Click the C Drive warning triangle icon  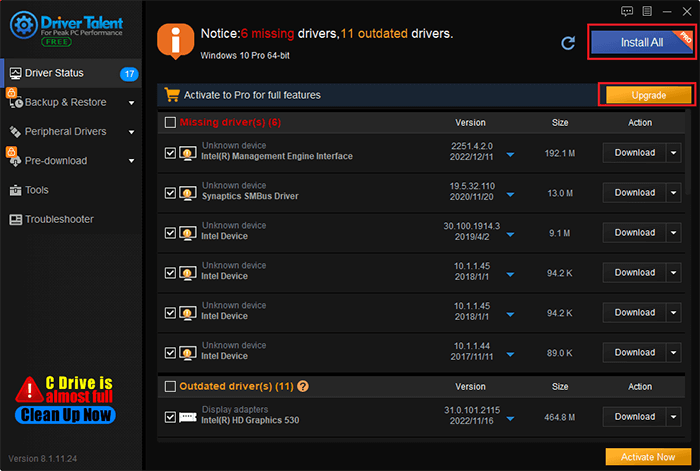pyautogui.click(x=29, y=389)
